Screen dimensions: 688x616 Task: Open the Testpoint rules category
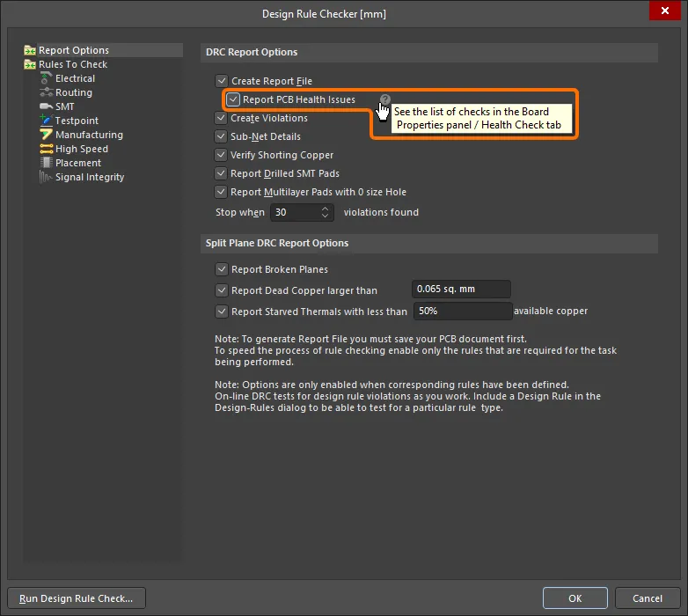tap(77, 121)
